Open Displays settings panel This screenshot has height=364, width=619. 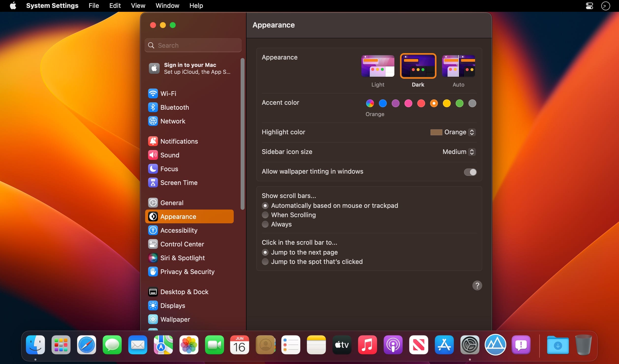tap(172, 305)
